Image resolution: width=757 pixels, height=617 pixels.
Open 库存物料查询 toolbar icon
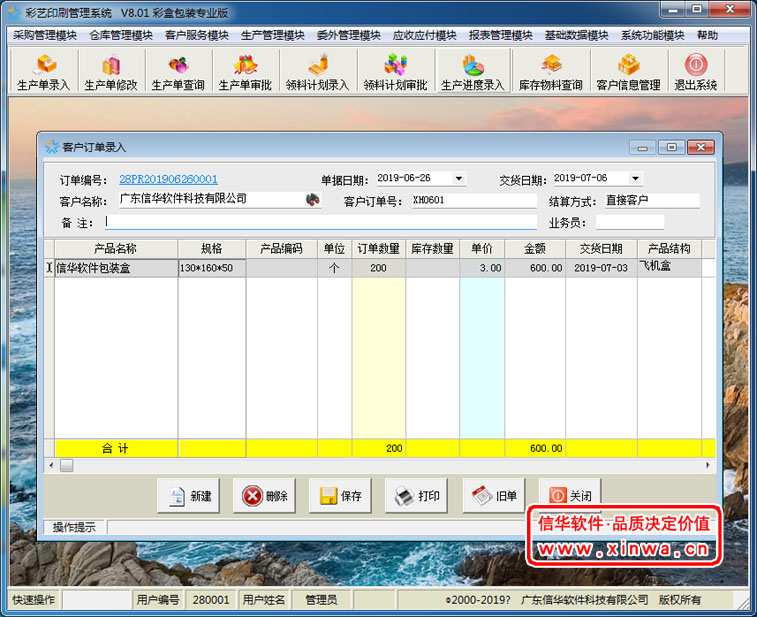550,71
